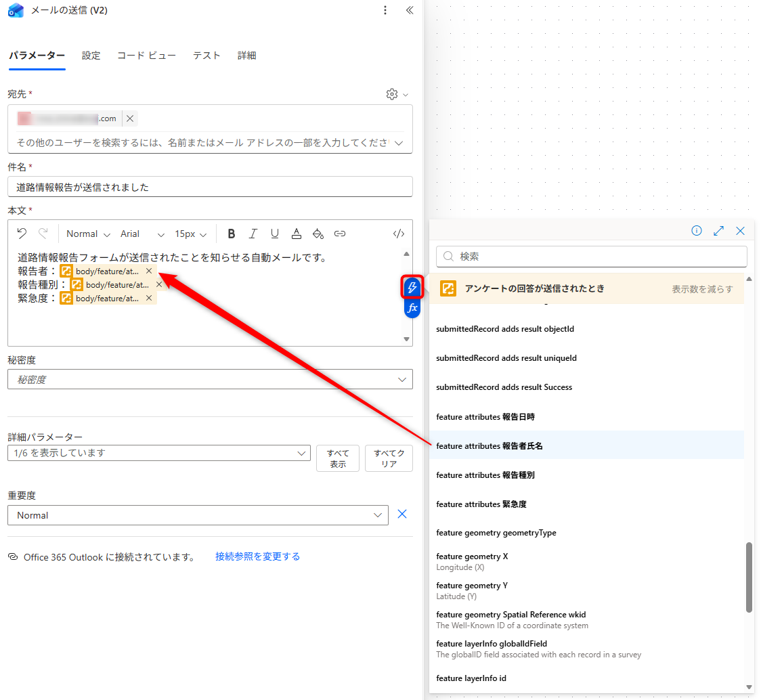761x700 pixels.
Task: Switch to the 設定 tab
Action: (91, 56)
